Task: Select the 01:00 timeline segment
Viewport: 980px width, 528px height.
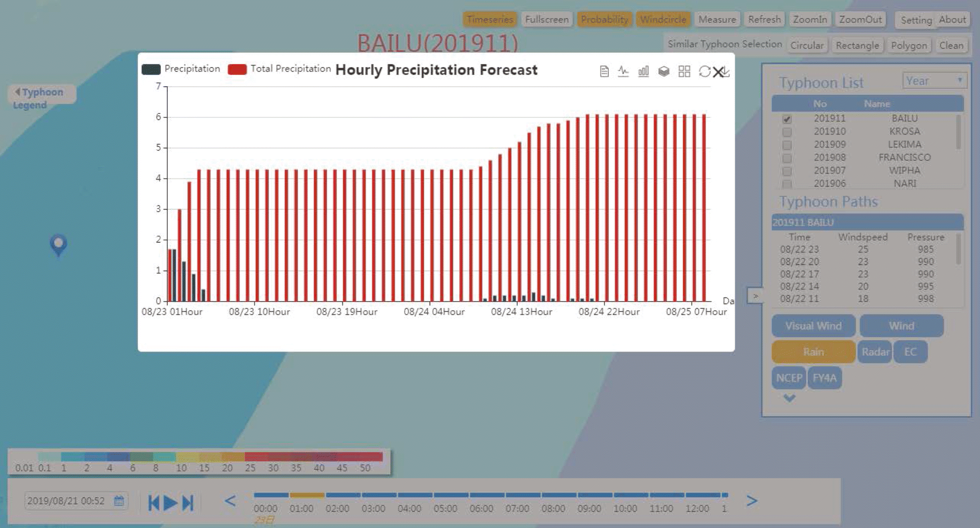Action: 307,495
